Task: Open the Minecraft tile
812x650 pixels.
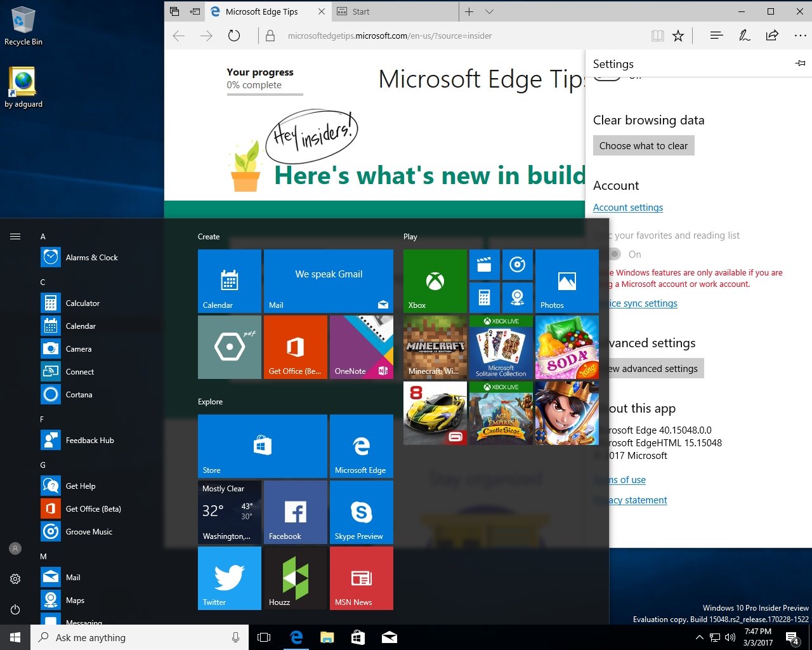Action: 435,347
